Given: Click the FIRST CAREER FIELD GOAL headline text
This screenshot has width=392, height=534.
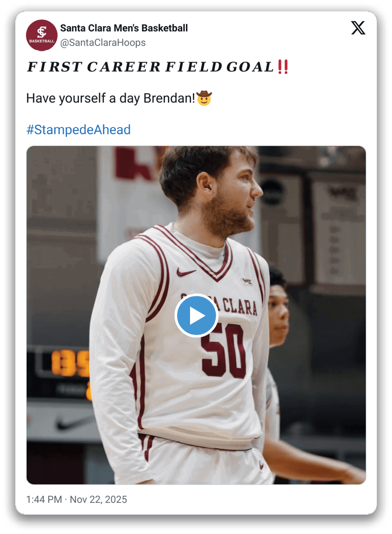Looking at the screenshot, I should 151,67.
